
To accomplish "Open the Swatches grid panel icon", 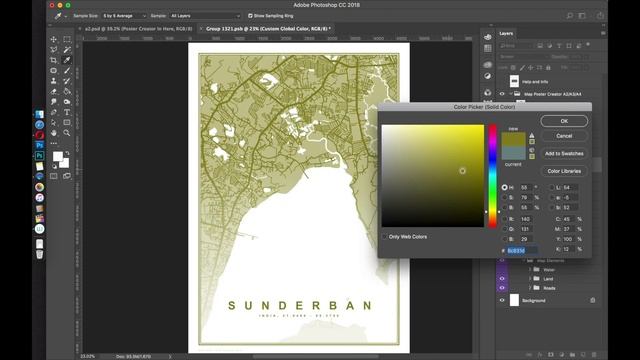I will click(x=488, y=48).
